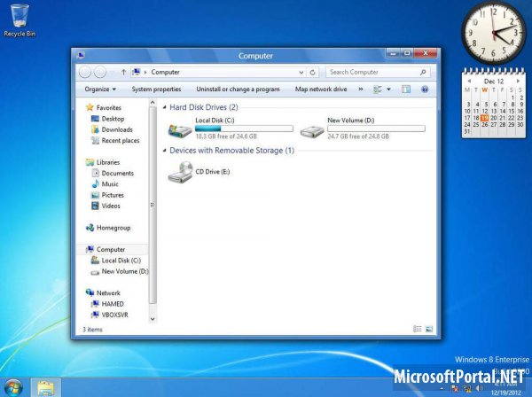The image size is (532, 397).
Task: Open the view options dropdown arrow
Action: tap(388, 90)
